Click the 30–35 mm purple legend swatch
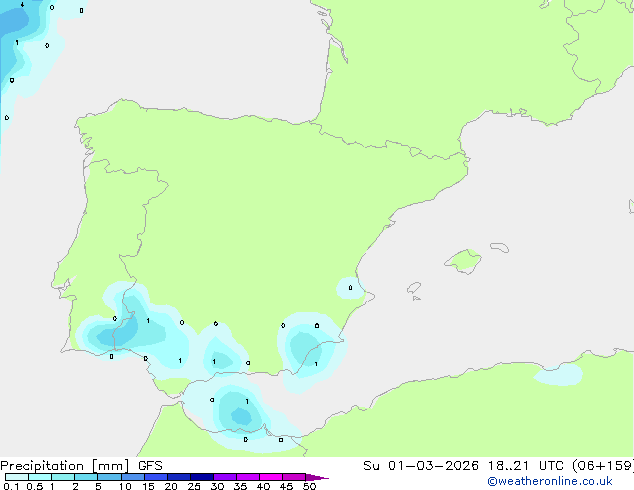This screenshot has width=634, height=490. tap(224, 477)
